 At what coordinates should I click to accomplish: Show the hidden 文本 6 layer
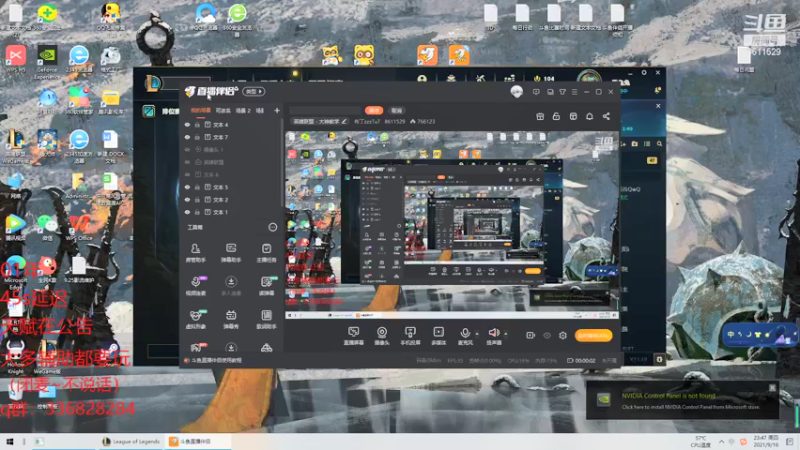pyautogui.click(x=187, y=174)
